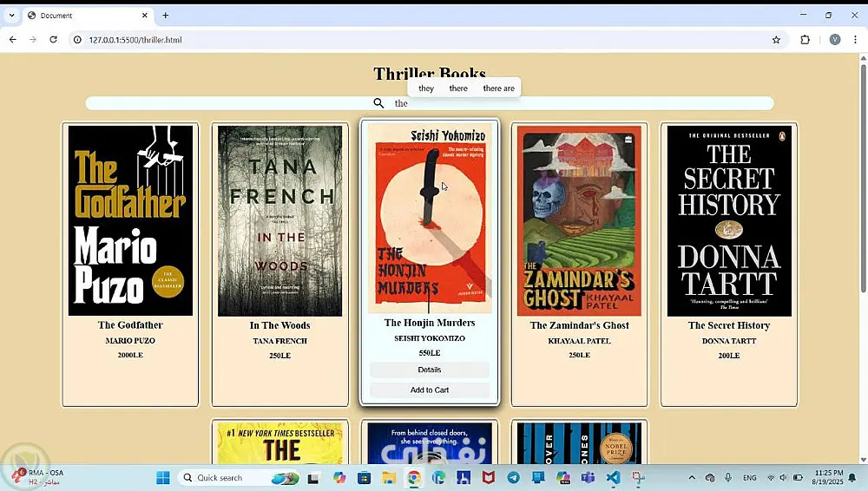Click the Chrome back arrow
The height and width of the screenshot is (491, 868).
point(13,40)
